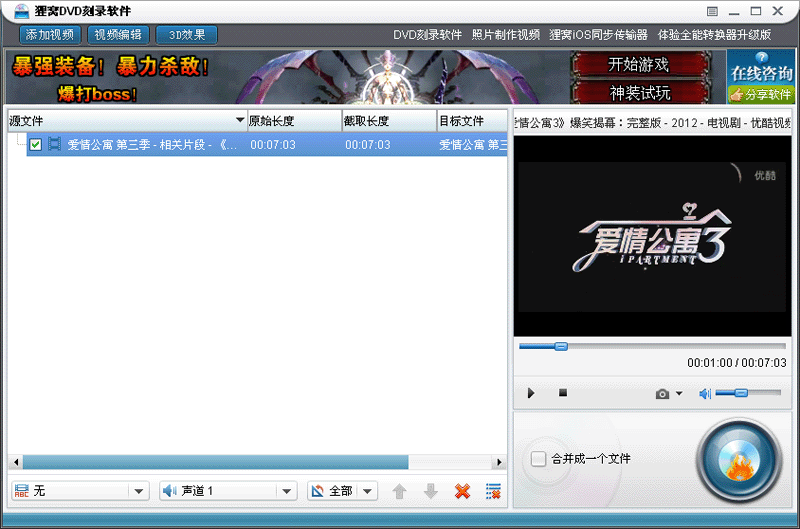800x529 pixels.
Task: Click the 全部 select-all icon button
Action: [x=318, y=491]
